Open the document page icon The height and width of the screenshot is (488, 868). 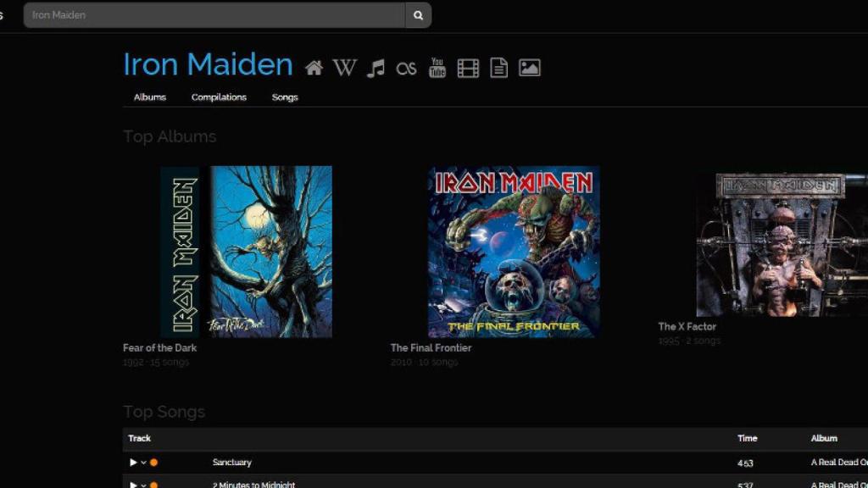point(498,68)
